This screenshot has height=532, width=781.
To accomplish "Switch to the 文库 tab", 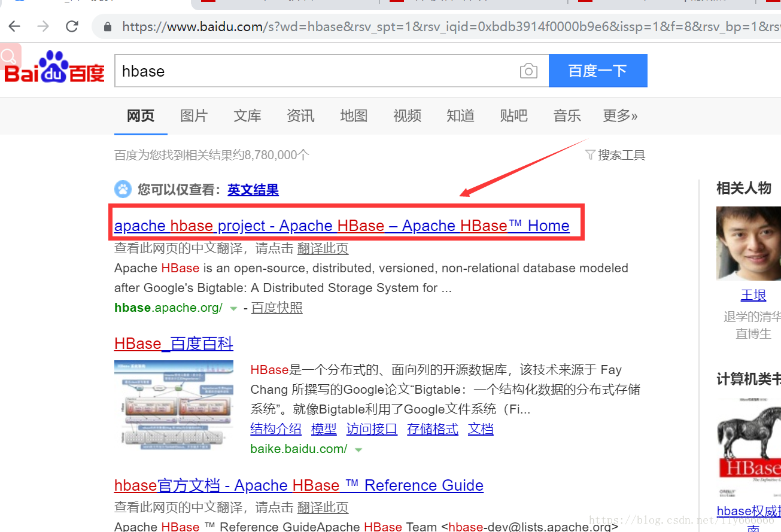I will point(247,115).
